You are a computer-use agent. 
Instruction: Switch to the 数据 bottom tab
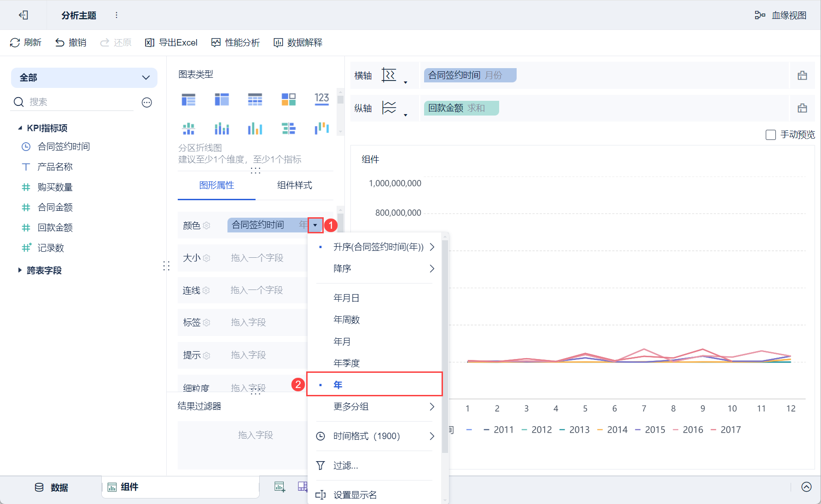tap(52, 488)
